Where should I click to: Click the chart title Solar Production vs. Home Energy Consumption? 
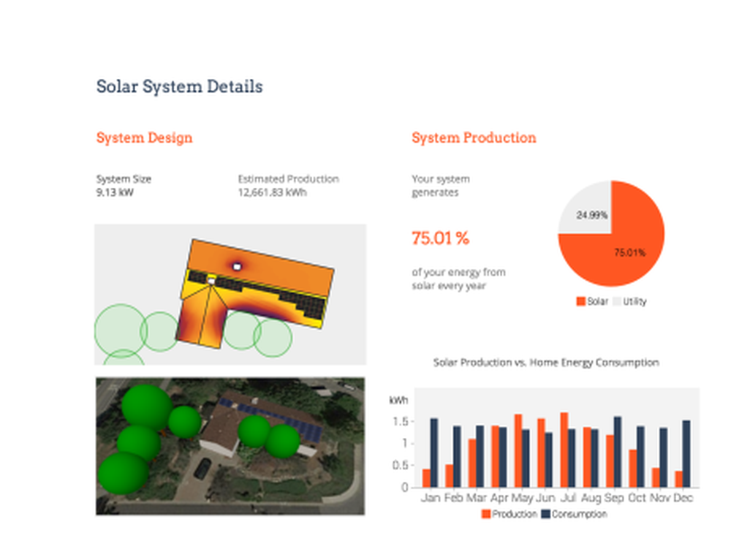click(x=546, y=363)
